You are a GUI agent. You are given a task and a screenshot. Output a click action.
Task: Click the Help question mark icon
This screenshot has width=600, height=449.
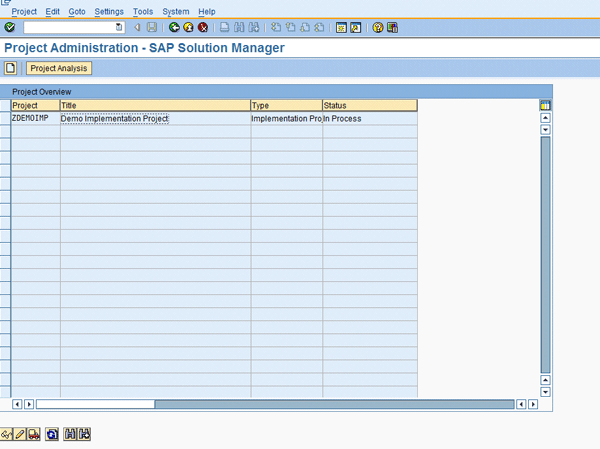point(378,27)
